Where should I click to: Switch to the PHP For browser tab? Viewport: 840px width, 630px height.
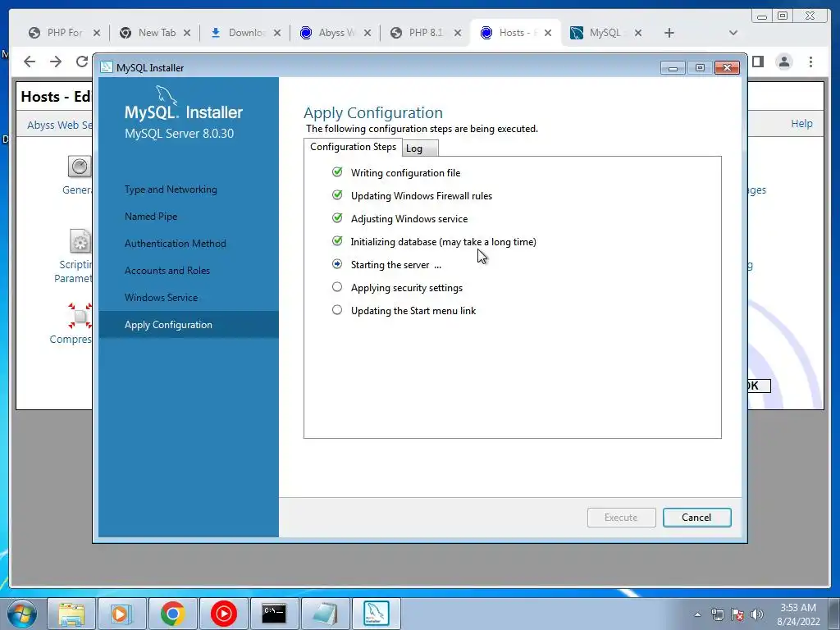[64, 33]
